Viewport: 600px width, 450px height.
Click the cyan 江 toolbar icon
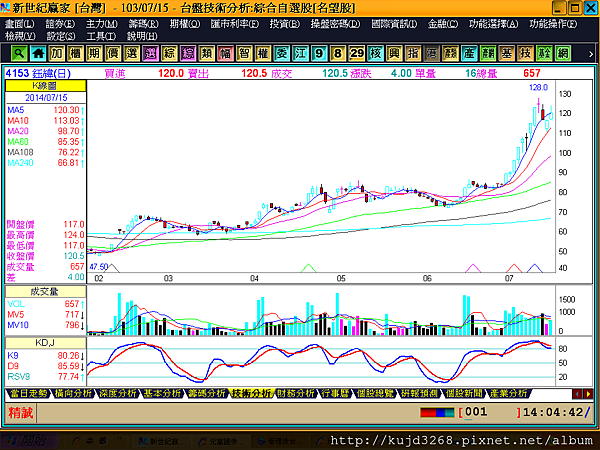pos(300,53)
